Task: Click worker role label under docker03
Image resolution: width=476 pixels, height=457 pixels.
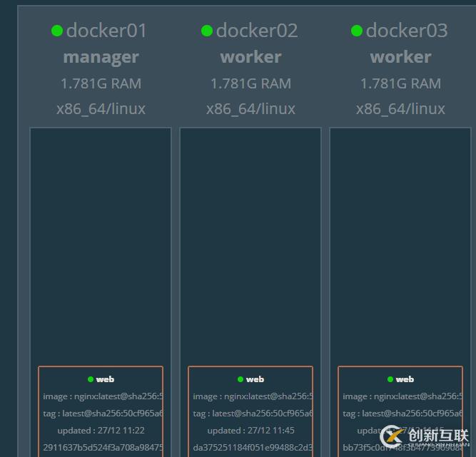Action: coord(400,57)
